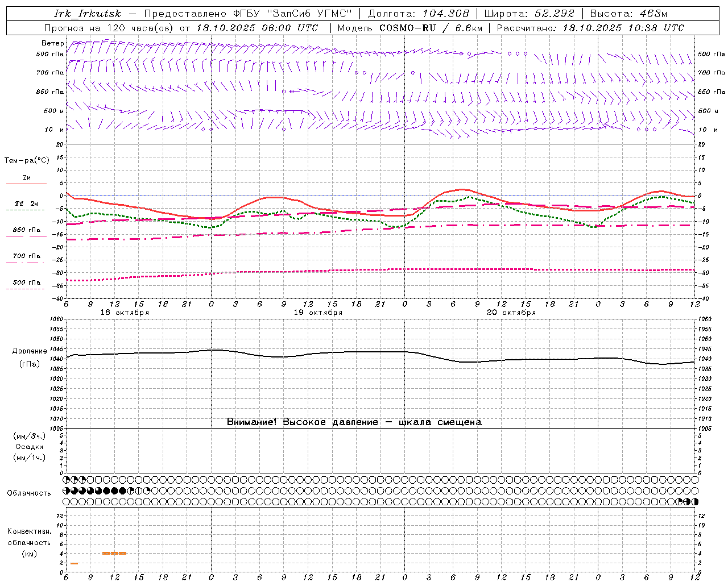Click the Конвективн. облачность label
Screen dimensions: 728x582
pos(29,537)
